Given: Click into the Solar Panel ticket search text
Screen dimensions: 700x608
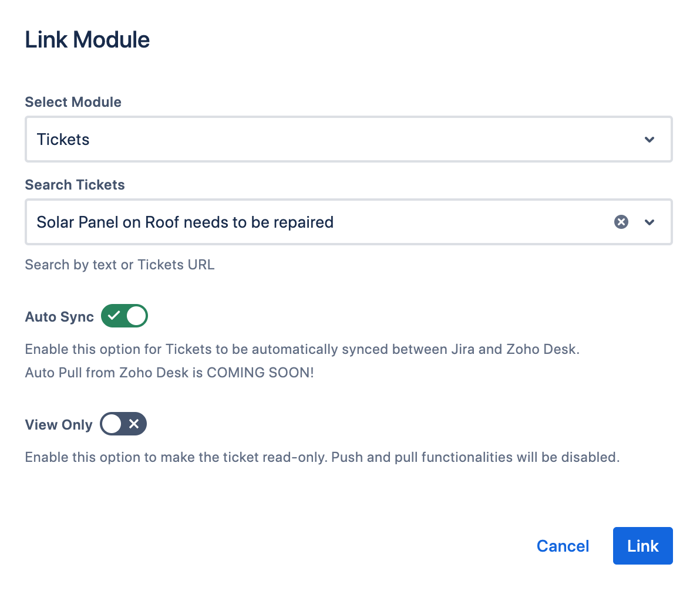Looking at the screenshot, I should (x=185, y=222).
